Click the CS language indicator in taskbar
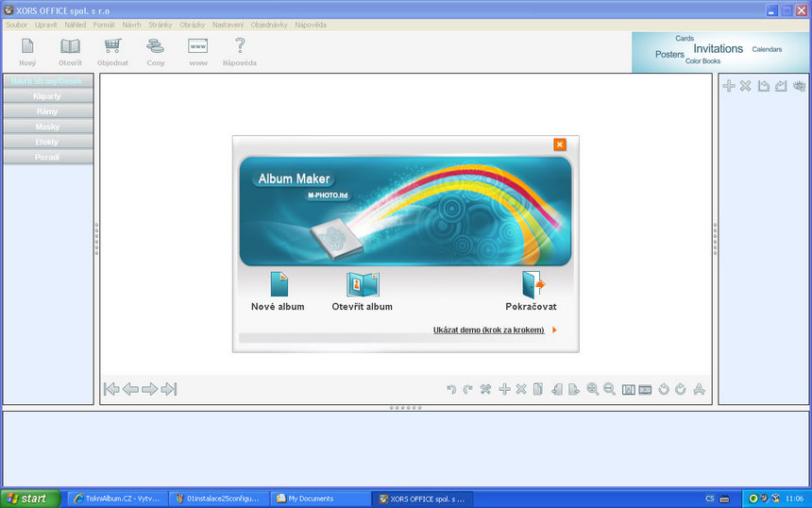The height and width of the screenshot is (508, 812). click(709, 499)
